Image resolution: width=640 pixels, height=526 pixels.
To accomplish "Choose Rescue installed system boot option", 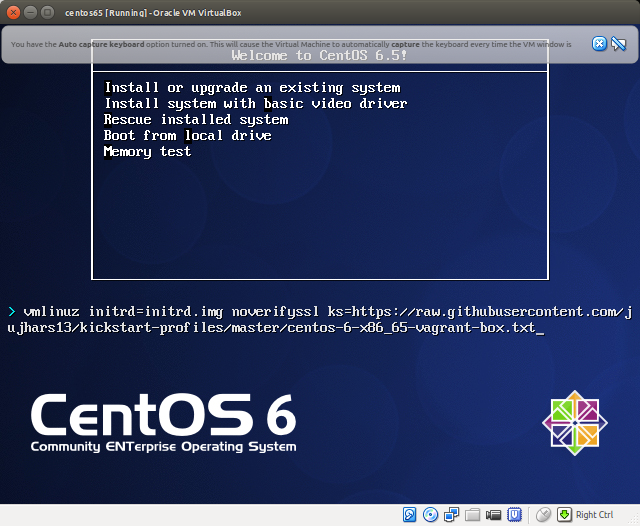I will pyautogui.click(x=196, y=119).
